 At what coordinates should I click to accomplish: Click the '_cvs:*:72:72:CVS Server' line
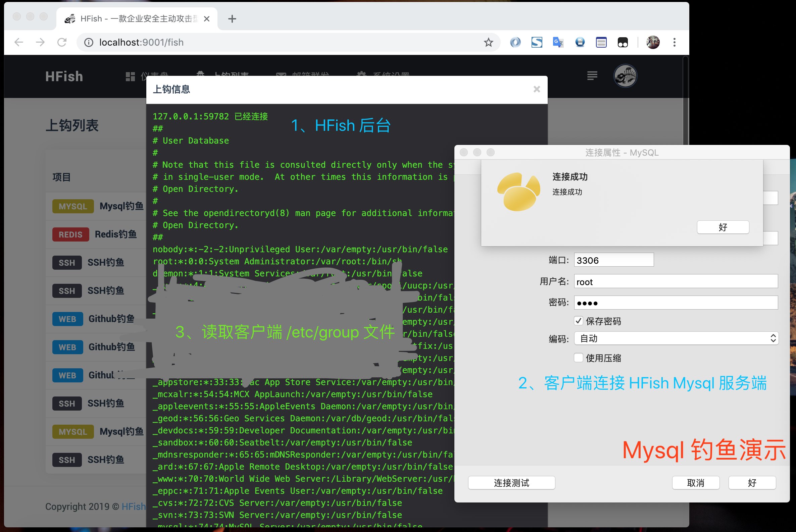[277, 503]
